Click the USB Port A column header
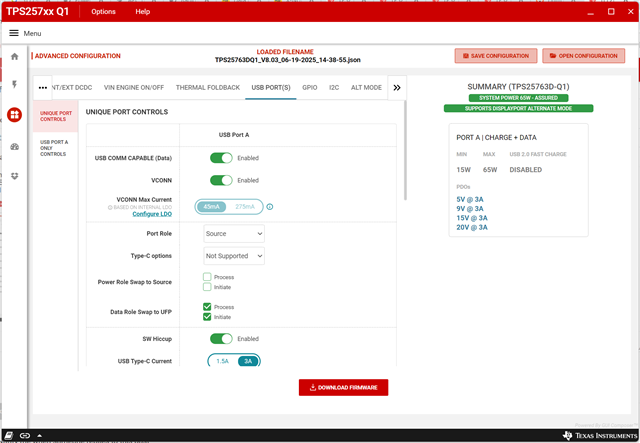 pos(234,135)
